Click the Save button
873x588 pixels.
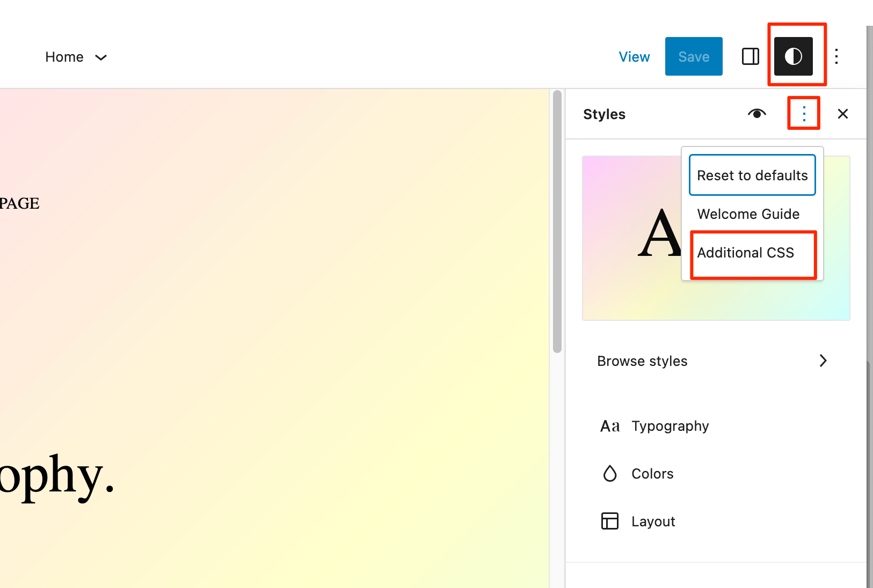point(693,56)
